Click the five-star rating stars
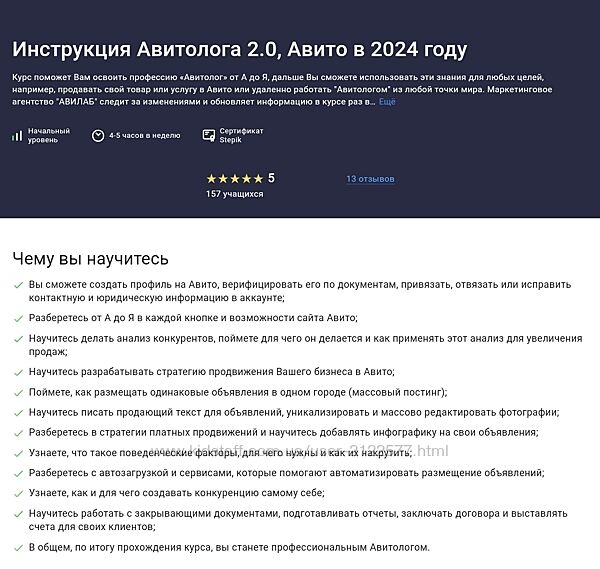600x569 pixels. pyautogui.click(x=235, y=179)
